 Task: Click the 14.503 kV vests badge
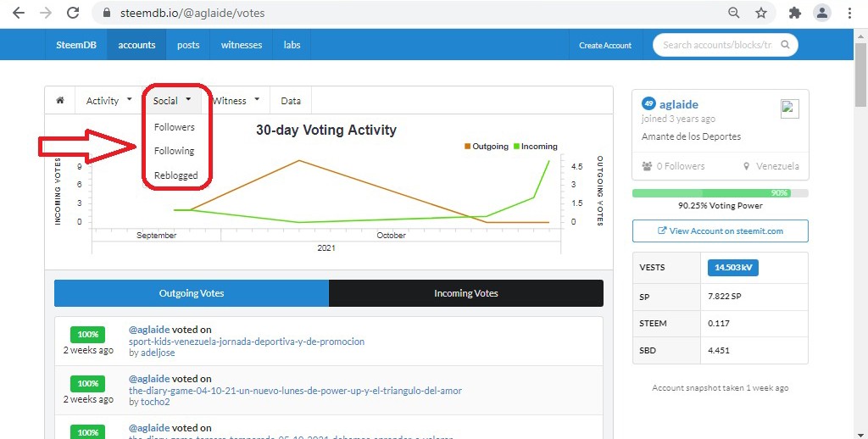(733, 268)
